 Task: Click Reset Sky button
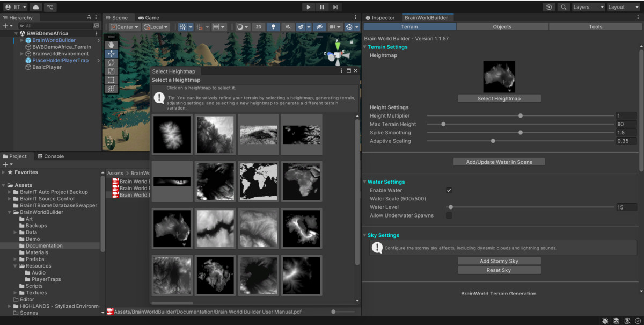(x=499, y=270)
